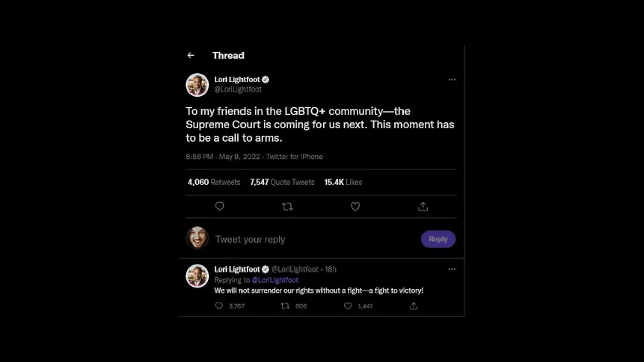Like the main tweet with the heart icon

[355, 206]
